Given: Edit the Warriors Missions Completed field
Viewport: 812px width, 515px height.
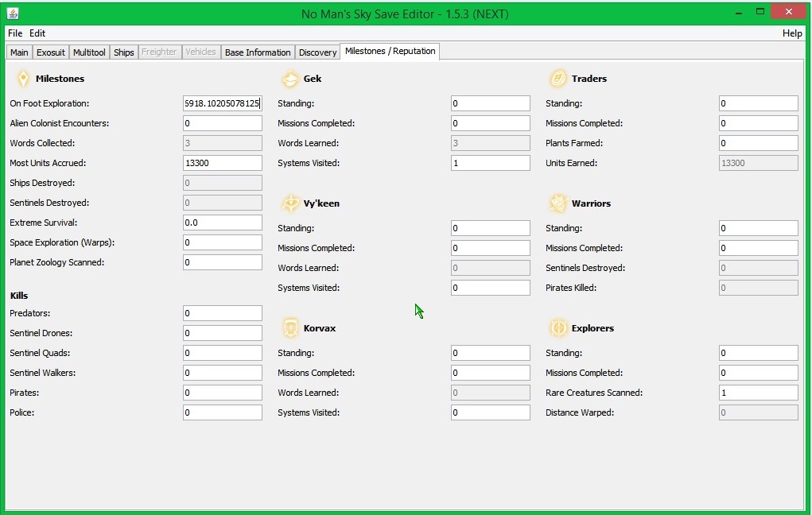Looking at the screenshot, I should (x=759, y=248).
